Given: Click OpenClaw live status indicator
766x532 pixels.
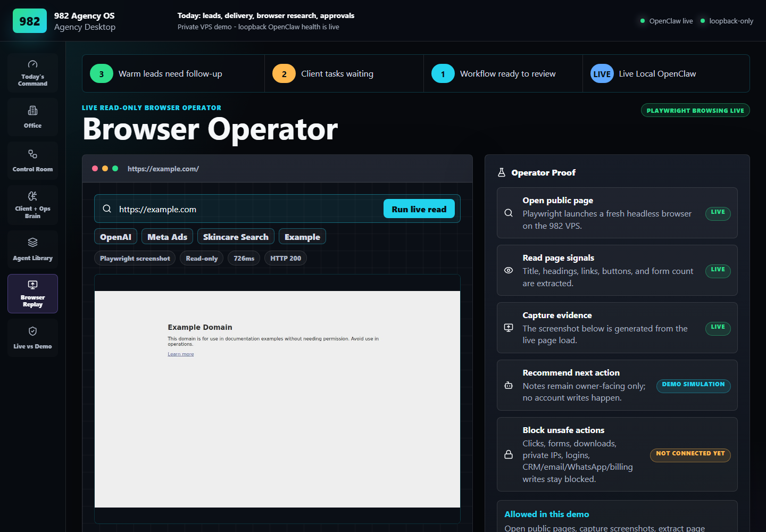Looking at the screenshot, I should pos(667,21).
